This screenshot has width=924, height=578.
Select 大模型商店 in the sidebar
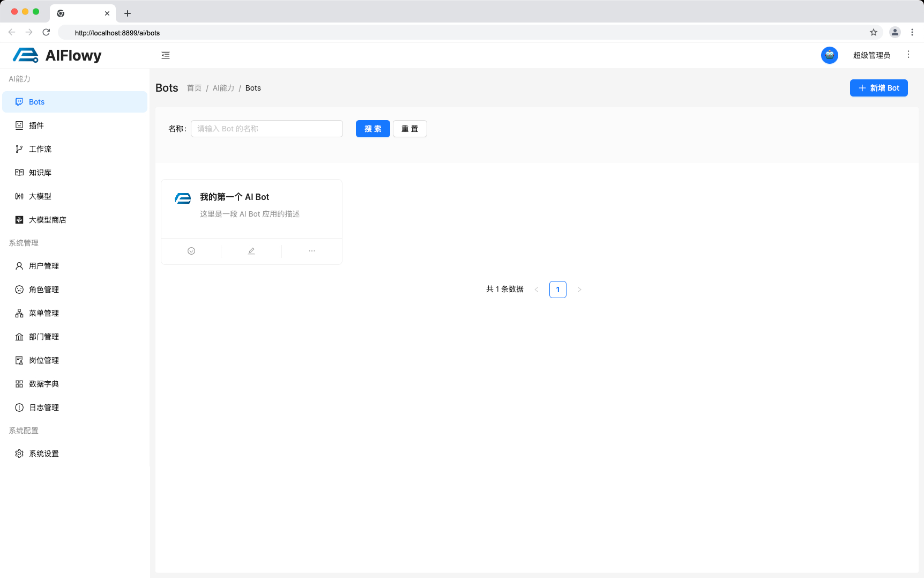(x=48, y=220)
